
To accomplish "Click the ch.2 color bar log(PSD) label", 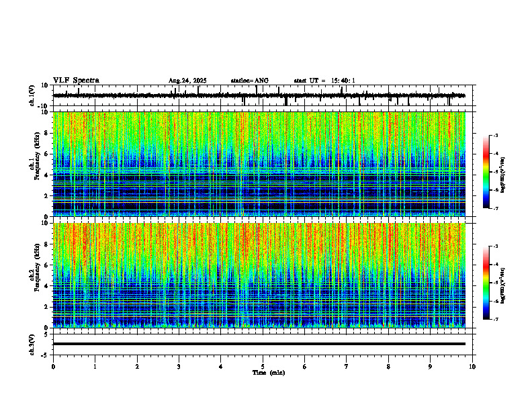I will tap(503, 285).
